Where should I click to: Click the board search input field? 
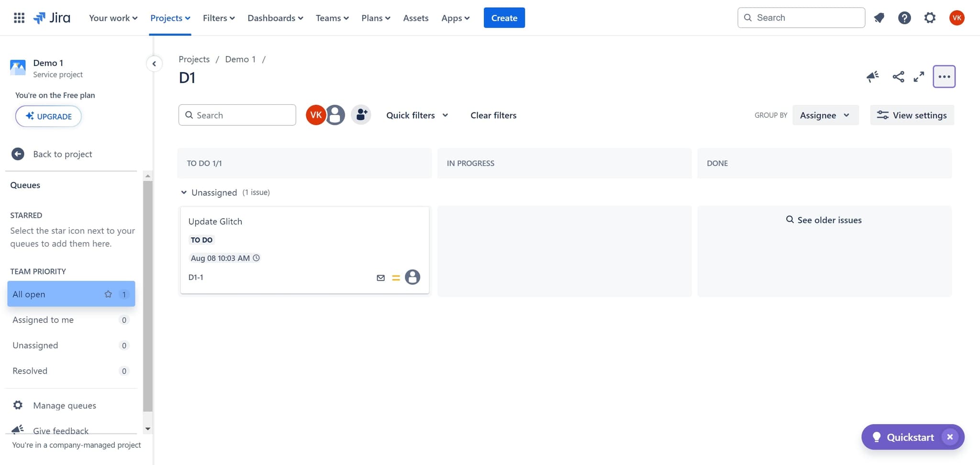242,115
